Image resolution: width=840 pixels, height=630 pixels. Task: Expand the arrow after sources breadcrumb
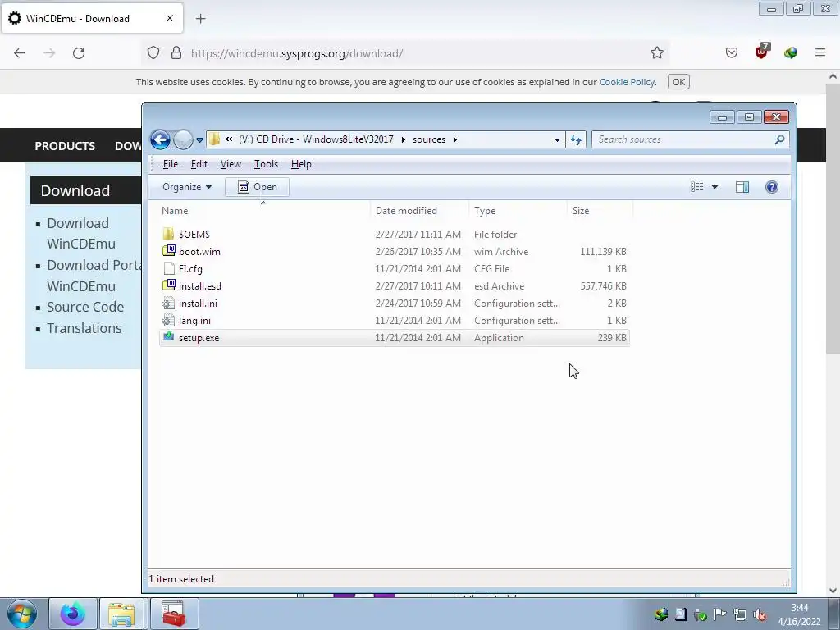tap(454, 139)
